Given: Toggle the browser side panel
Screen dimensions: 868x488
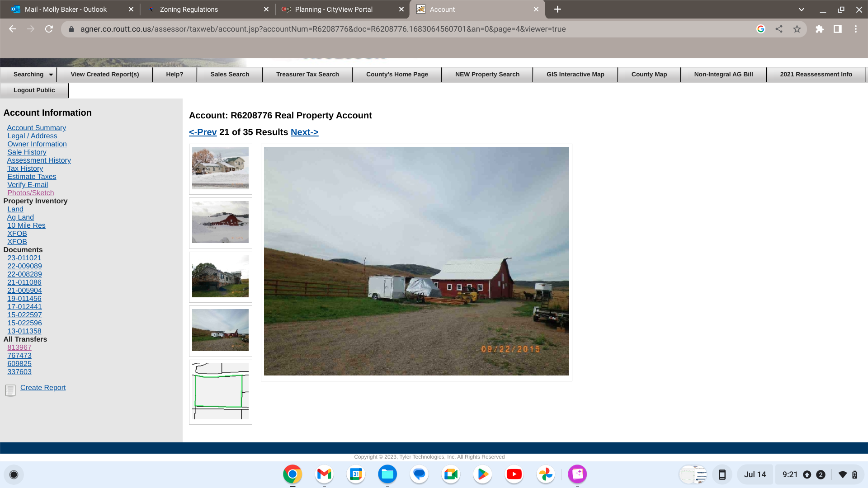Looking at the screenshot, I should 837,29.
